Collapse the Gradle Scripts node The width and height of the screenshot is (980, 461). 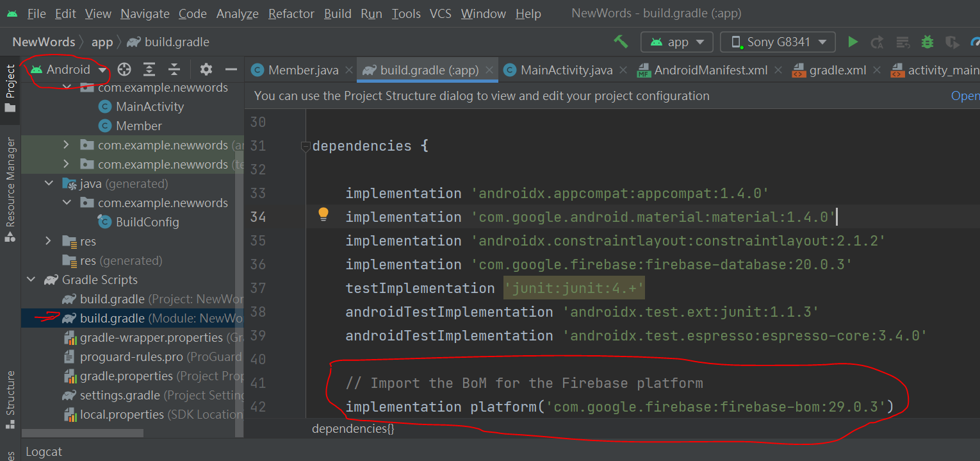click(x=30, y=280)
